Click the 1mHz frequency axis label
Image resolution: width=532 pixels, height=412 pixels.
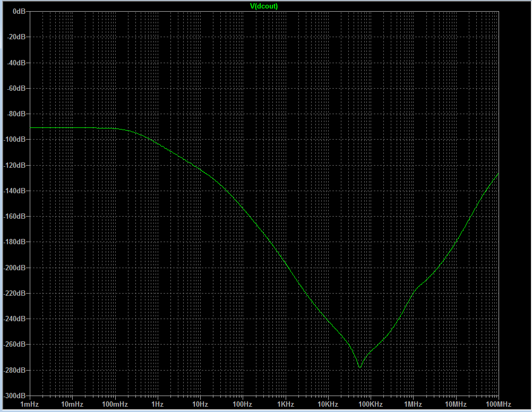(x=30, y=404)
